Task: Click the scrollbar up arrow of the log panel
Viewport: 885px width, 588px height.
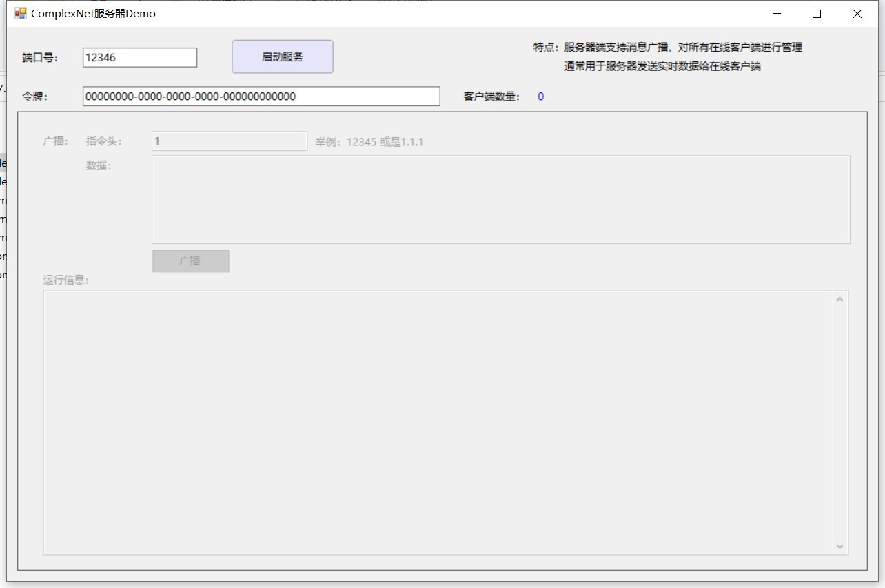Action: 840,298
